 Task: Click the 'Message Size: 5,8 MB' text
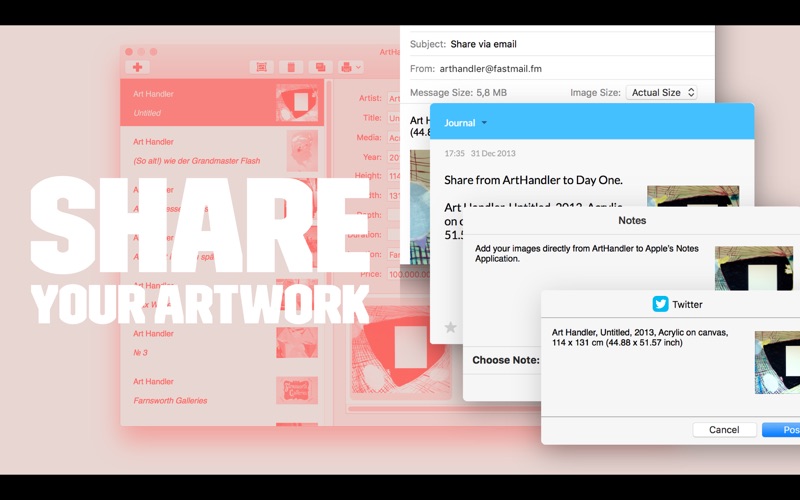pyautogui.click(x=458, y=92)
